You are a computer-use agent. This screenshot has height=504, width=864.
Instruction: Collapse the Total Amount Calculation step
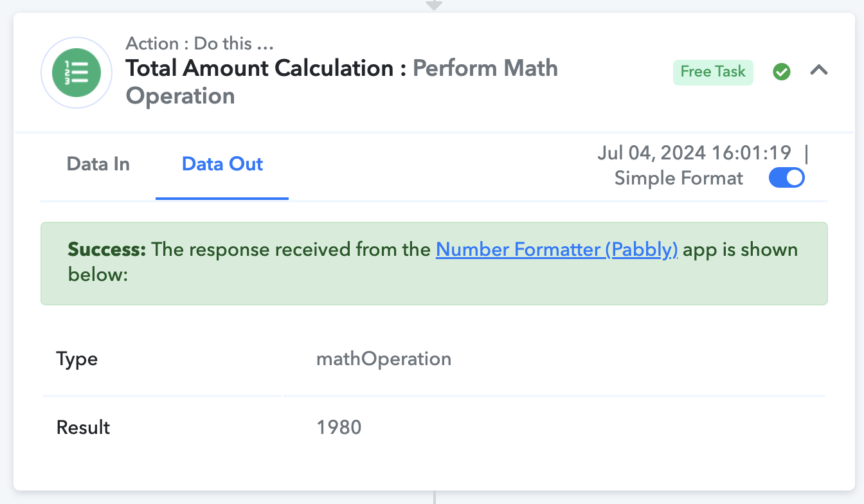click(818, 71)
